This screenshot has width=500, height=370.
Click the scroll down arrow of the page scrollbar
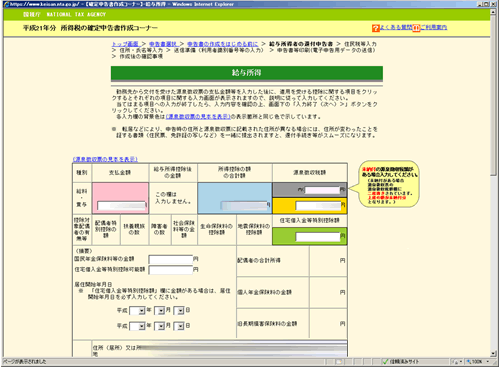click(x=493, y=354)
